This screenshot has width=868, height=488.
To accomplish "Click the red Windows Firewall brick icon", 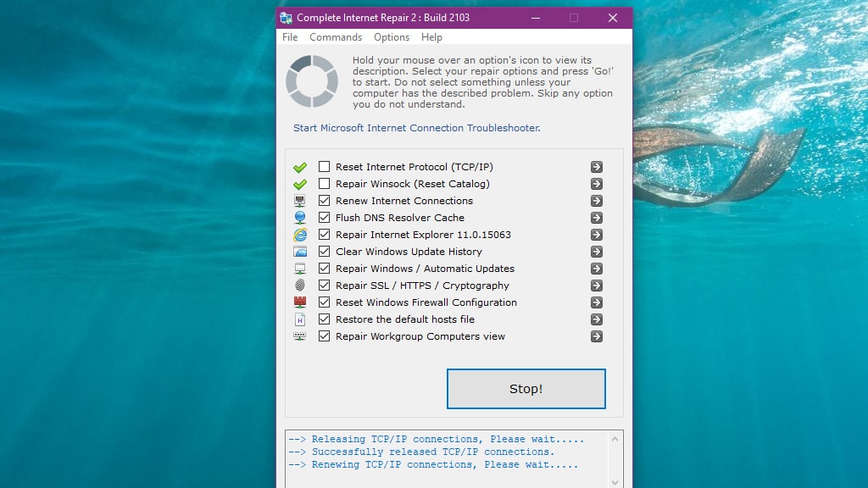I will point(301,302).
